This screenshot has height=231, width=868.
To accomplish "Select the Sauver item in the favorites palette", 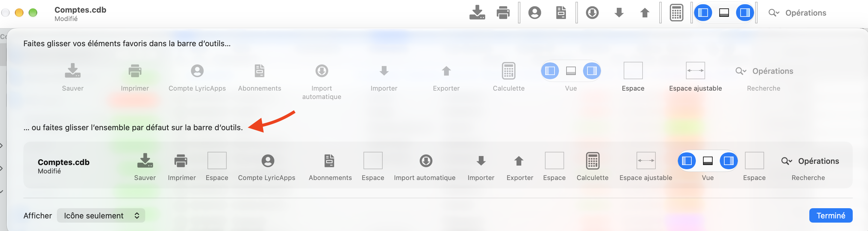I will click(x=72, y=77).
